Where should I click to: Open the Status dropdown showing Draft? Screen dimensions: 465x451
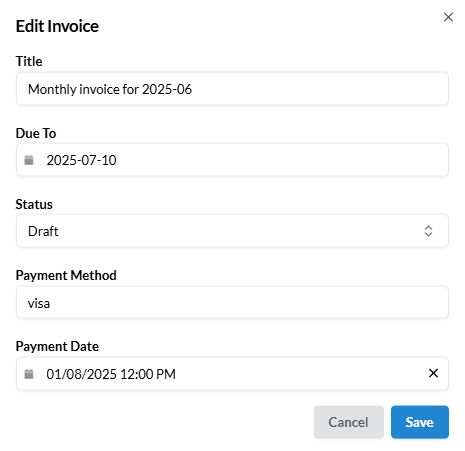coord(232,231)
